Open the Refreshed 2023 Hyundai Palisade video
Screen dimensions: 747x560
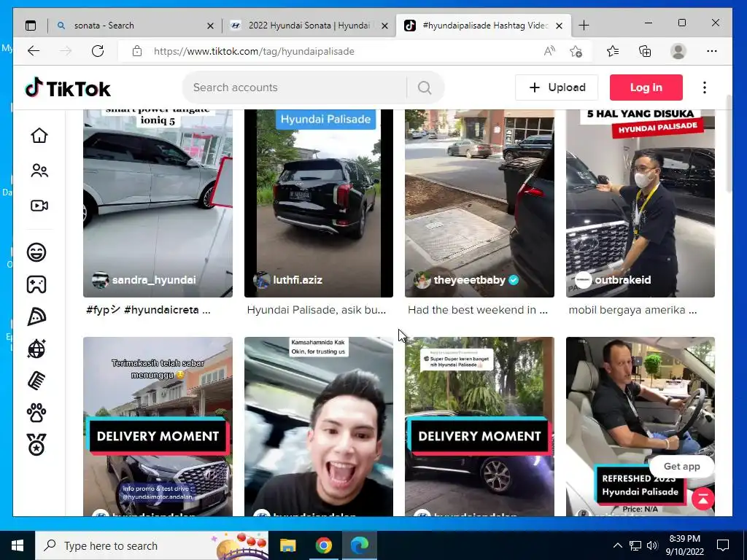(640, 427)
